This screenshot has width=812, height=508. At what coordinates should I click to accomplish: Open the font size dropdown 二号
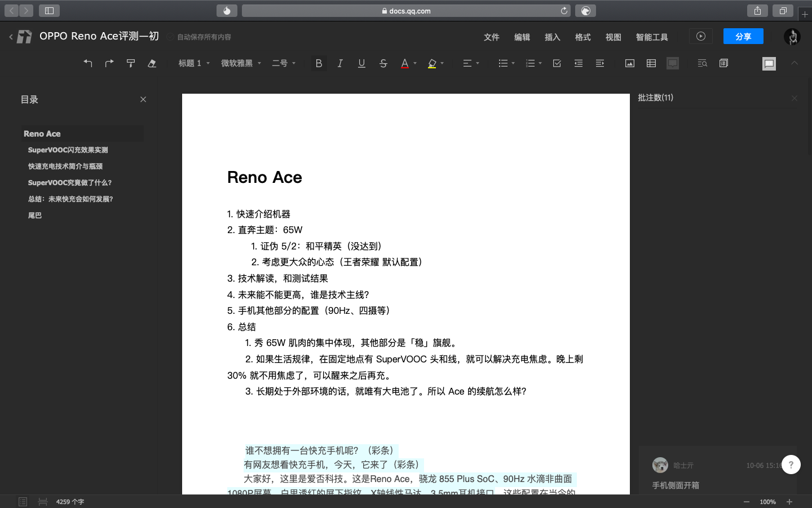(284, 63)
